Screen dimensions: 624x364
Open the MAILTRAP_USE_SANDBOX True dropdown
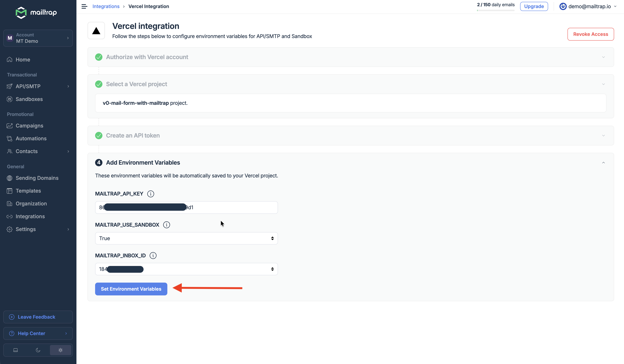pos(186,238)
